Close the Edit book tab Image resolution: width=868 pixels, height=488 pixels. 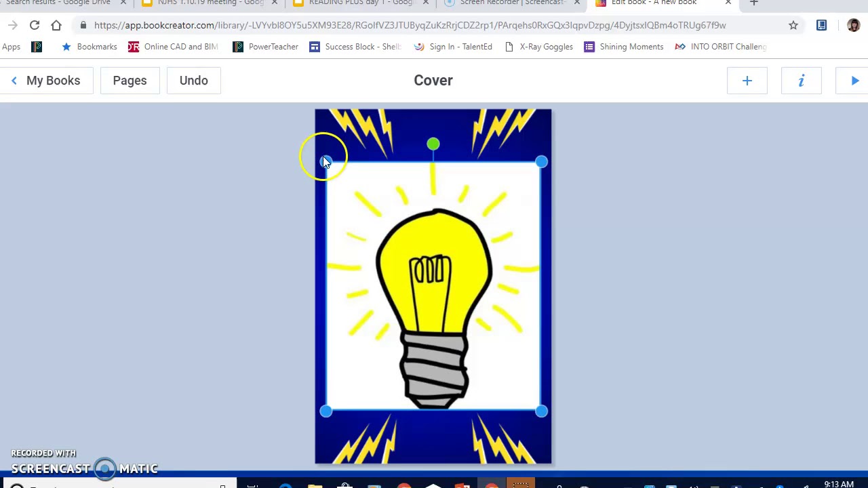click(728, 3)
